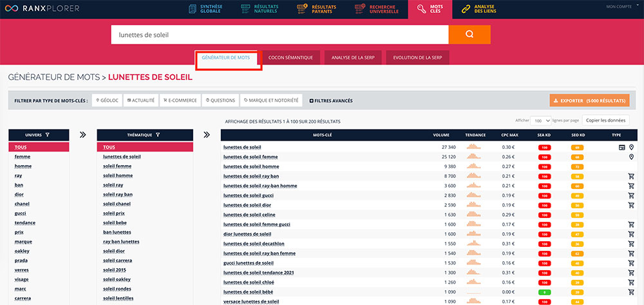Switch to Evolution de la SERP tab
The width and height of the screenshot is (644, 305).
417,58
